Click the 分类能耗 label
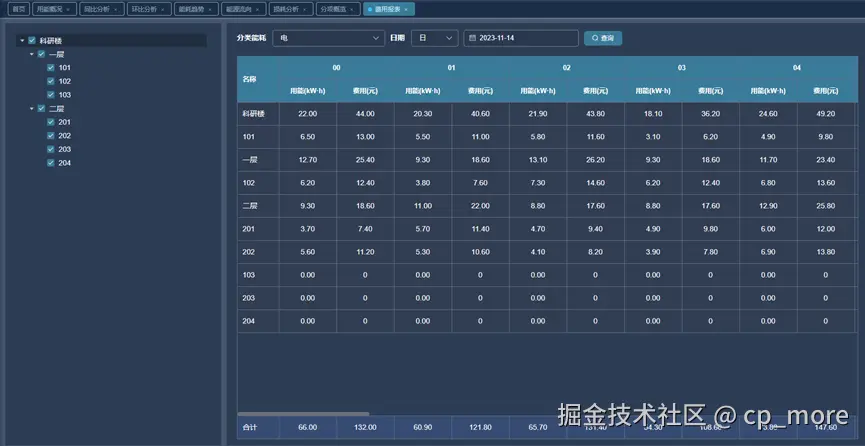 click(x=252, y=38)
